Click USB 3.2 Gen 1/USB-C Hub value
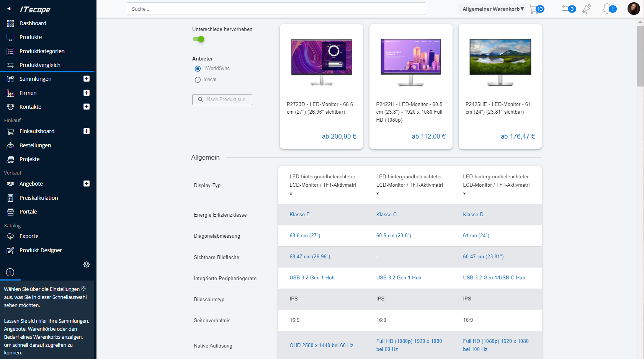This screenshot has width=644, height=359. (494, 278)
